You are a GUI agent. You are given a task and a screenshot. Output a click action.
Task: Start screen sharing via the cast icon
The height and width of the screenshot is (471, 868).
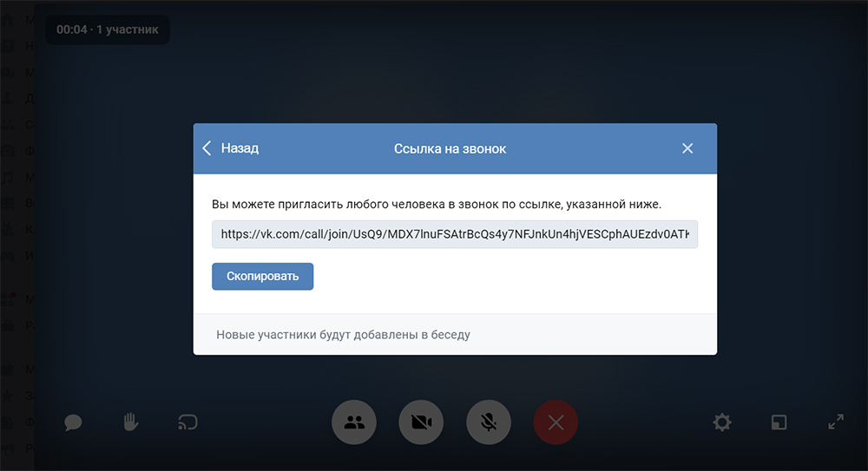pyautogui.click(x=187, y=422)
